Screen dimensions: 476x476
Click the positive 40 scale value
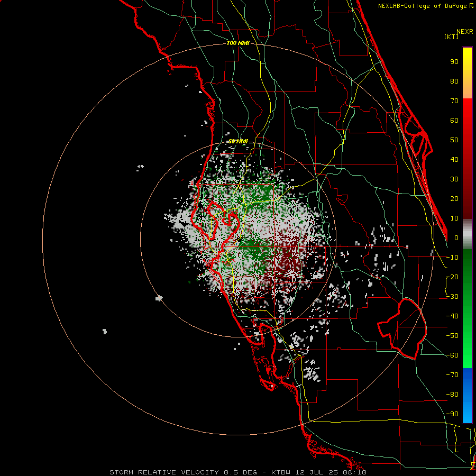454,159
